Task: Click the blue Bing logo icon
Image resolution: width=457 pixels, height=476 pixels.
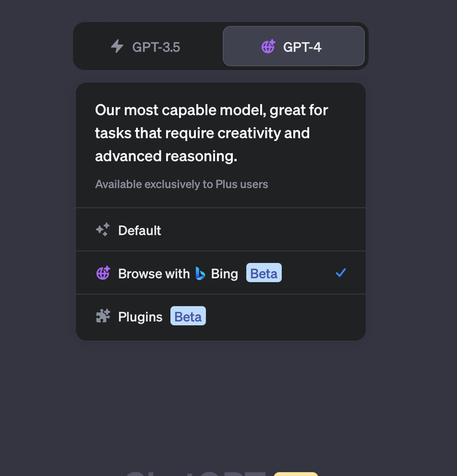Action: pyautogui.click(x=200, y=274)
